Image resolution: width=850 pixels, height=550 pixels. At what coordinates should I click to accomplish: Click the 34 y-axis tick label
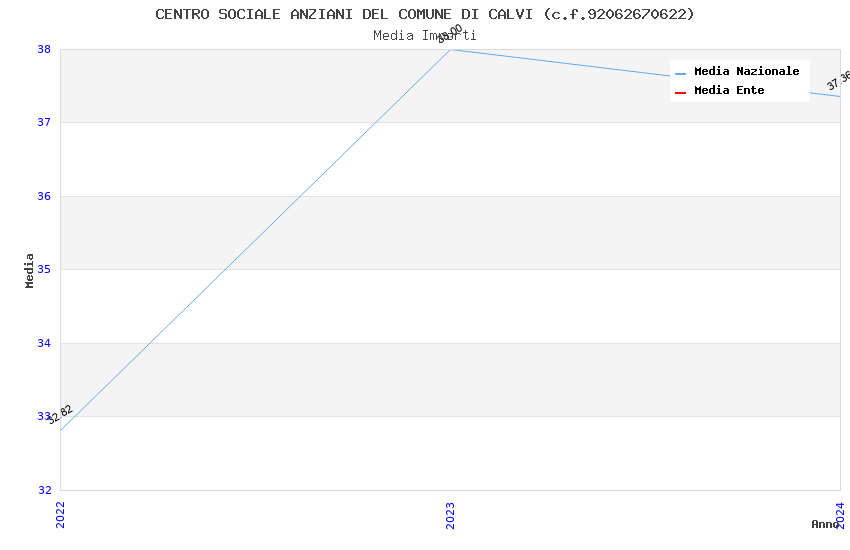click(44, 343)
